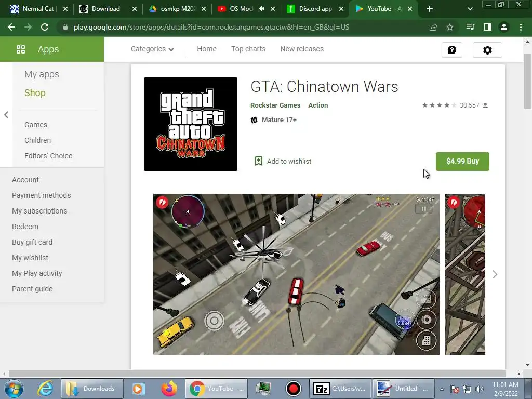Click the Add to wishlist bookmark icon

pos(259,161)
